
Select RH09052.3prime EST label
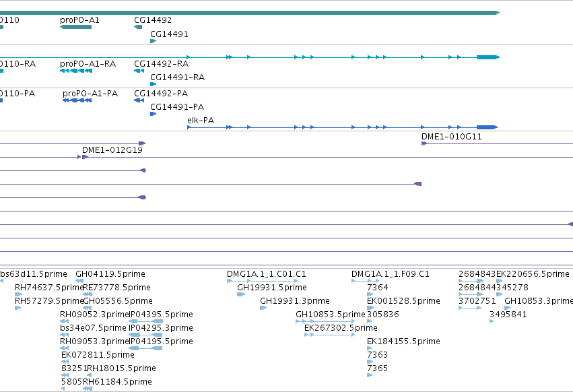(x=95, y=315)
